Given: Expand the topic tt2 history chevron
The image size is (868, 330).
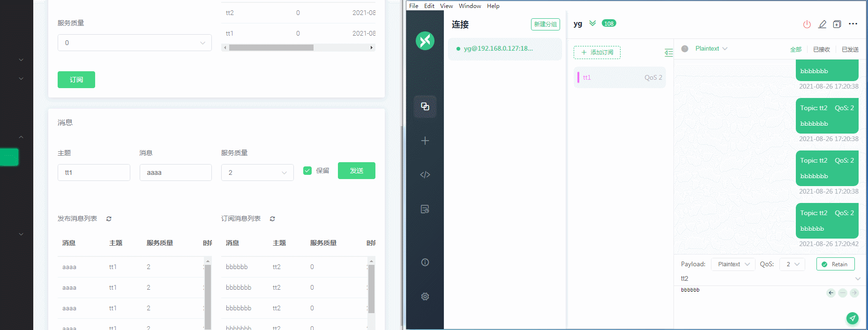Looking at the screenshot, I should pyautogui.click(x=858, y=279).
